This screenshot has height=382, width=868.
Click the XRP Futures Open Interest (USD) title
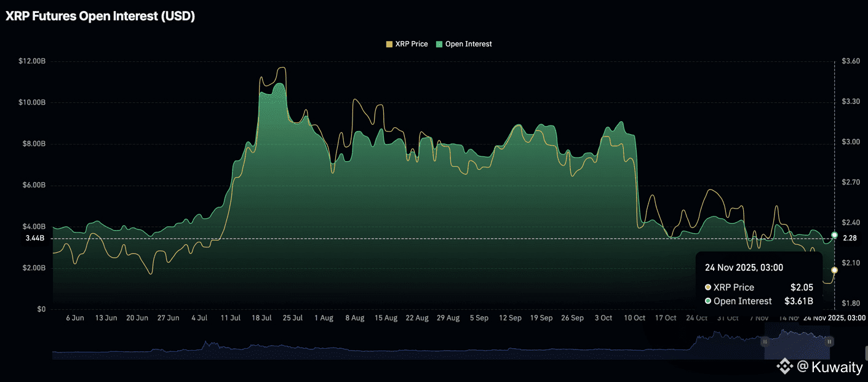[100, 17]
